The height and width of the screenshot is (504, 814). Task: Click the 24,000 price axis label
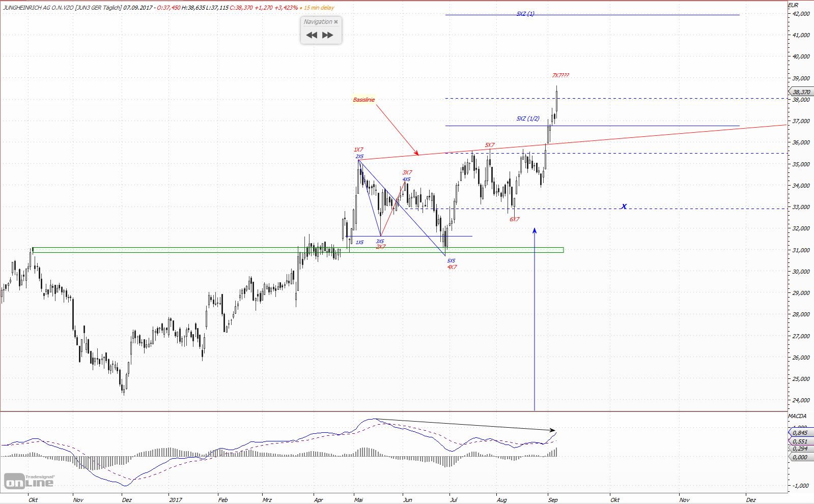[801, 400]
